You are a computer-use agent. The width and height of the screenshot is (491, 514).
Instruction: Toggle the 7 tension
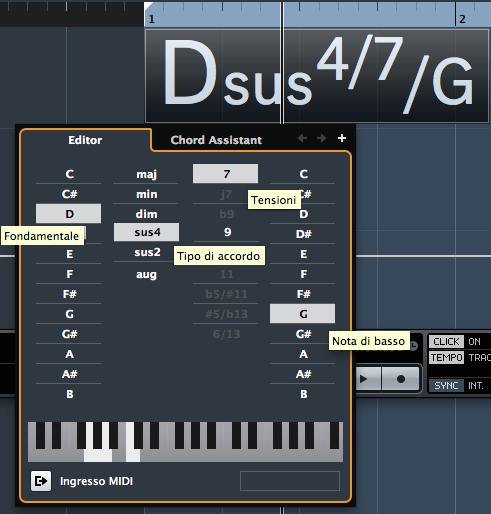coord(226,174)
